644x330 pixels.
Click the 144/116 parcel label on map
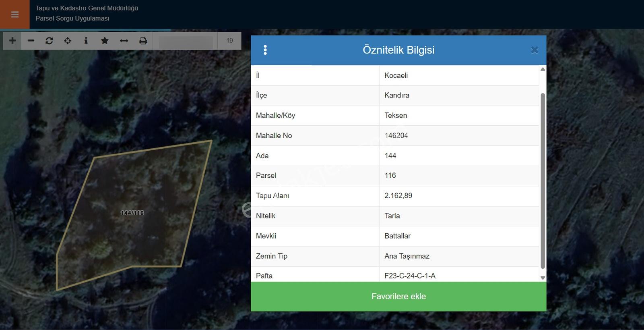(x=132, y=213)
